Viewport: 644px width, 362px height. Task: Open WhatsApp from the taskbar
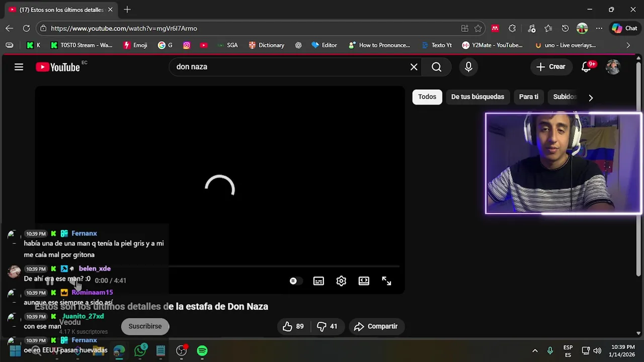(140, 350)
